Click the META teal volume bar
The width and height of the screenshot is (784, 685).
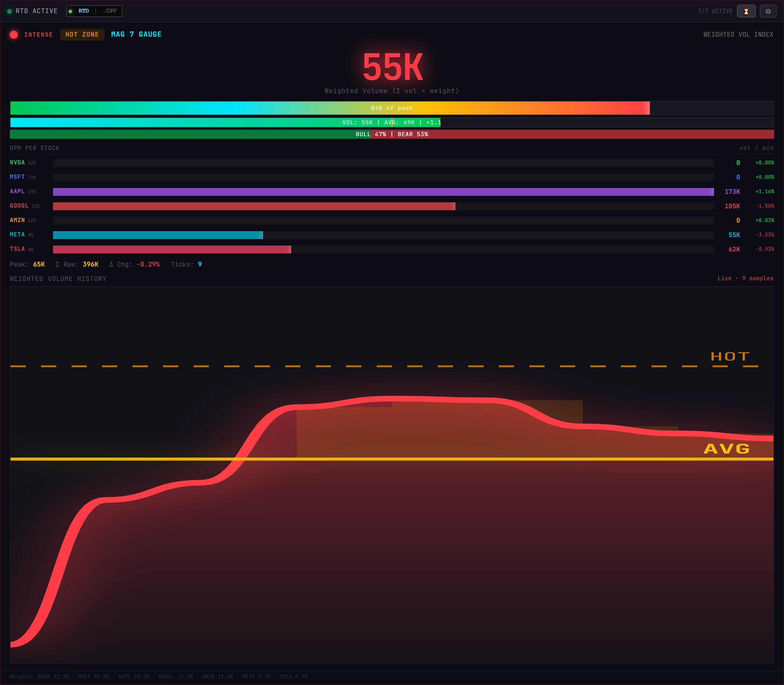(157, 235)
